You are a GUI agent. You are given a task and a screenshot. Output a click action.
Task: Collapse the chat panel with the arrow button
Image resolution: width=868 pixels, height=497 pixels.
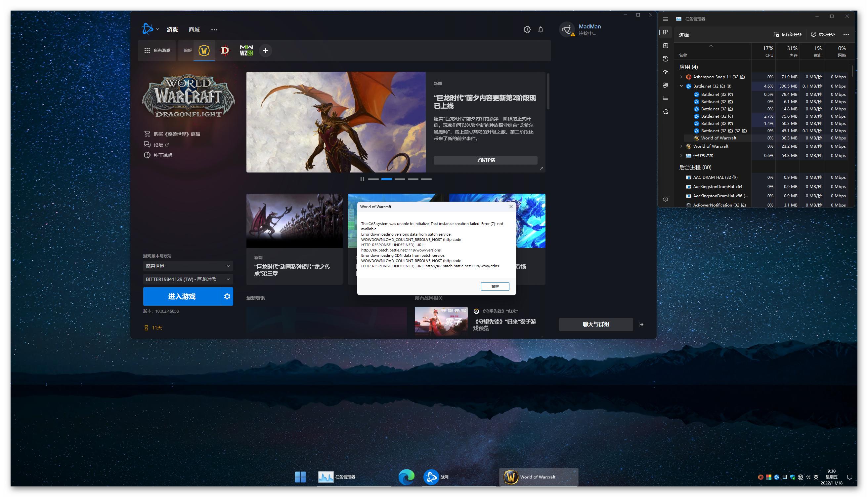(641, 324)
